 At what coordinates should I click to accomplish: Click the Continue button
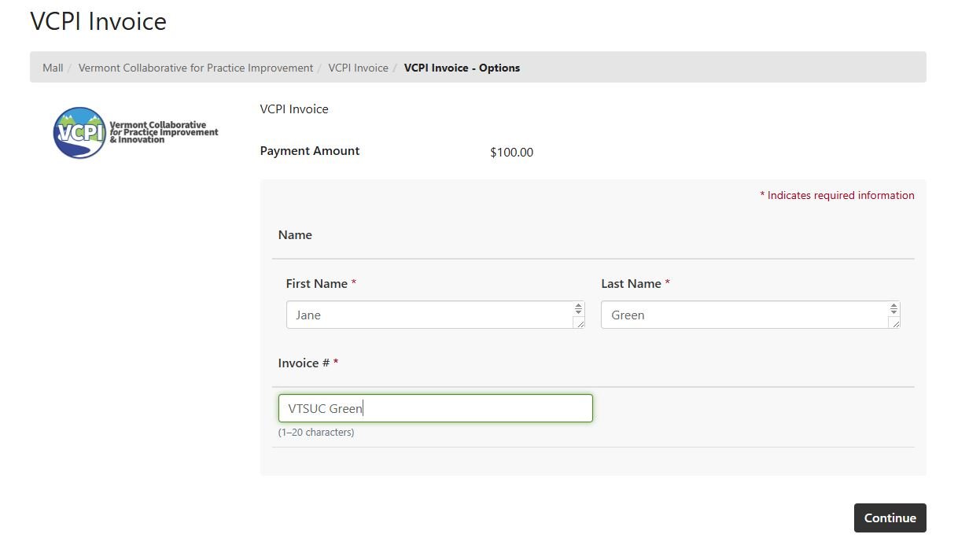(890, 518)
